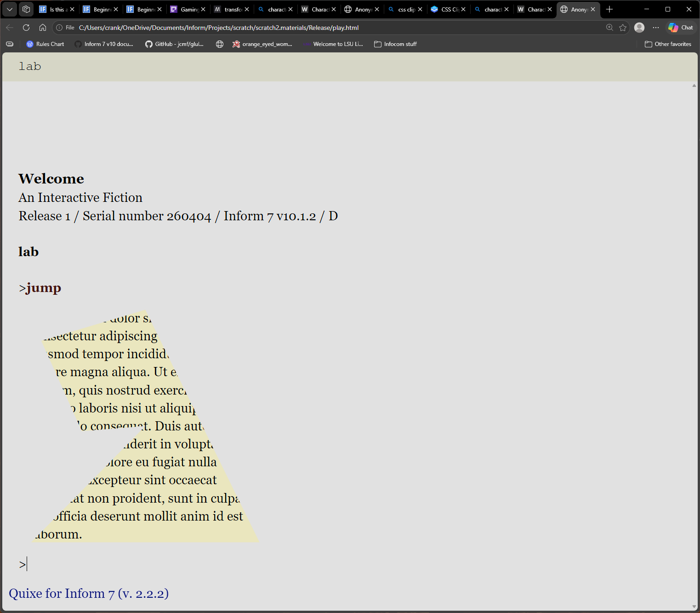Screen dimensions: 700x613
Task: Close the 'Is this a' tab
Action: pos(72,9)
